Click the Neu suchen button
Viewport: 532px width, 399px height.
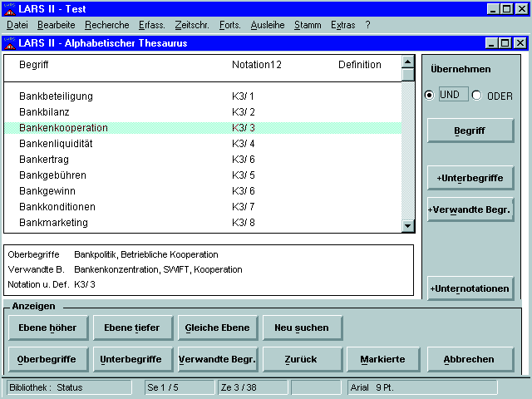click(x=303, y=328)
